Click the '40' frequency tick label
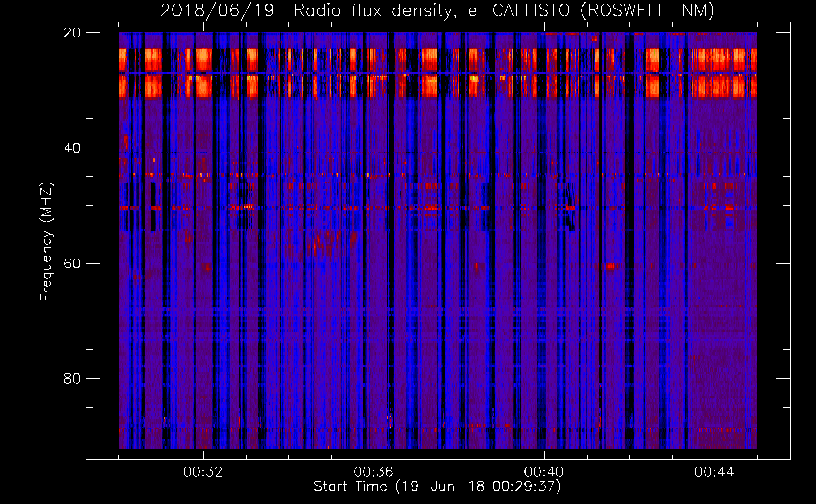Screen dimensions: 816x504 [72, 148]
